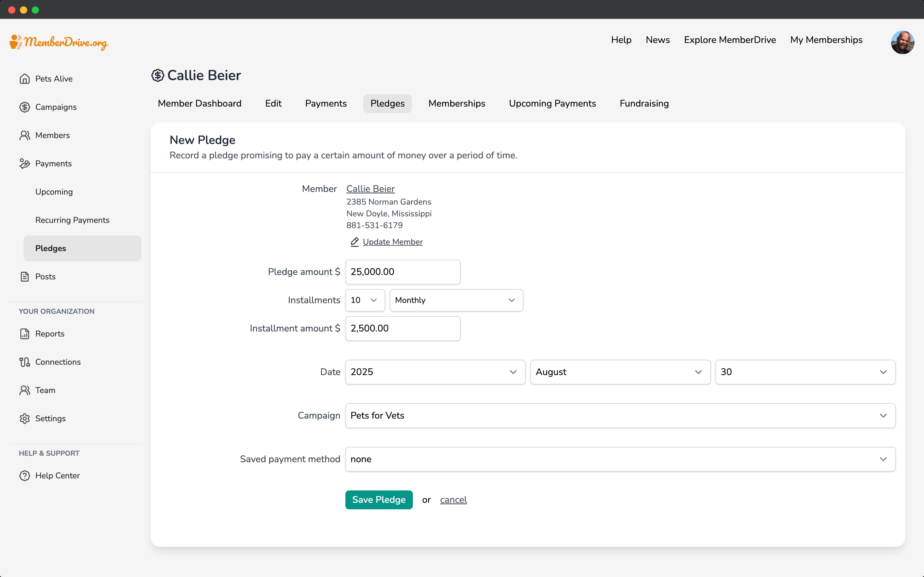Click the Settings gear icon
The image size is (924, 577).
[25, 418]
